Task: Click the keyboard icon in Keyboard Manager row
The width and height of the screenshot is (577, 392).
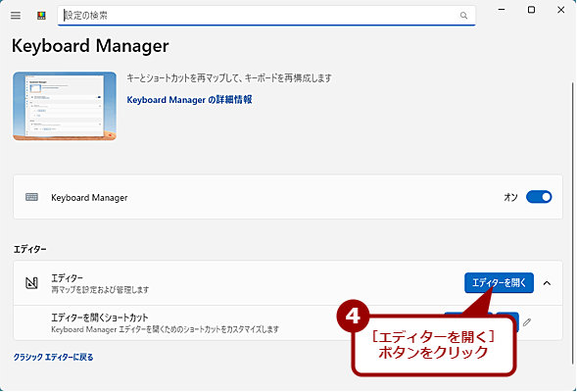Action: point(31,197)
